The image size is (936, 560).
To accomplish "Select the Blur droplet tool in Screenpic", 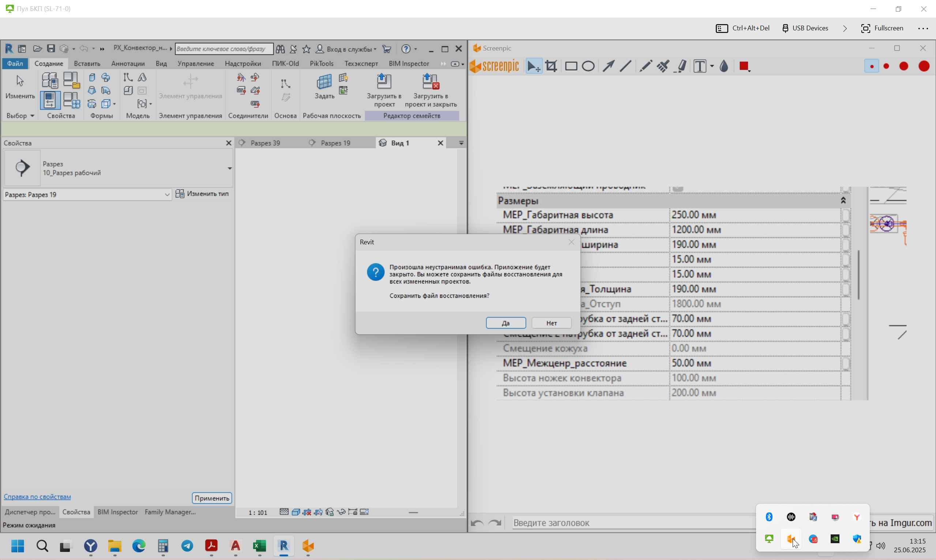I will [724, 67].
